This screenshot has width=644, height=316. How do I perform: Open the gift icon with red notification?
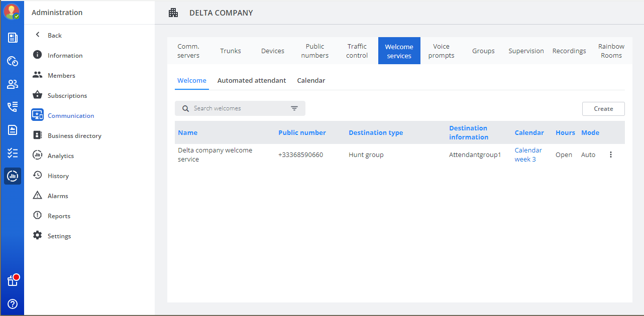pos(13,281)
